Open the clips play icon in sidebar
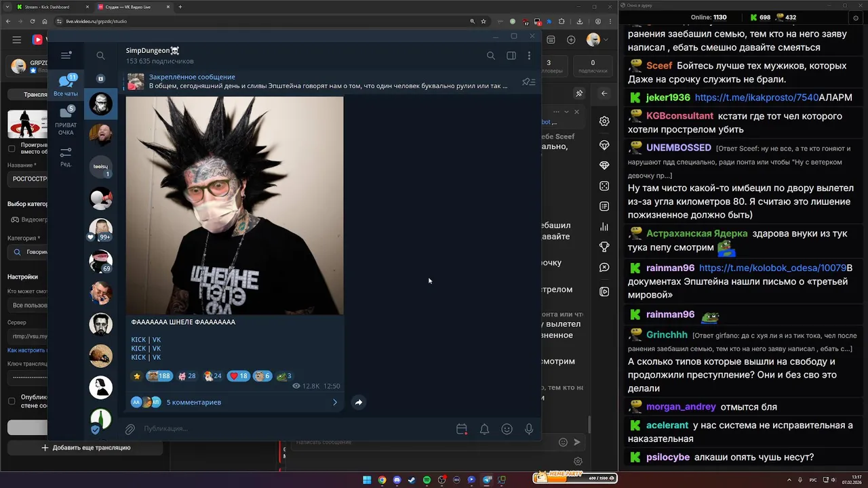 (604, 291)
